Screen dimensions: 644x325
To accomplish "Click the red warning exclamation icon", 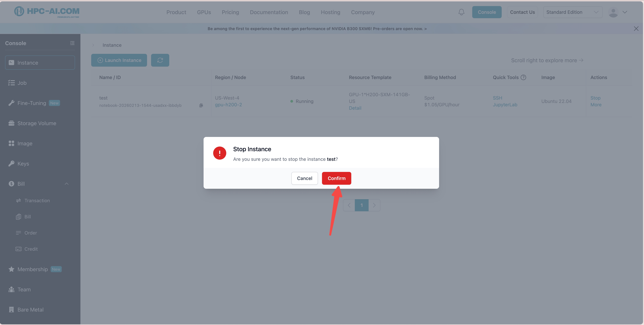I will point(220,153).
